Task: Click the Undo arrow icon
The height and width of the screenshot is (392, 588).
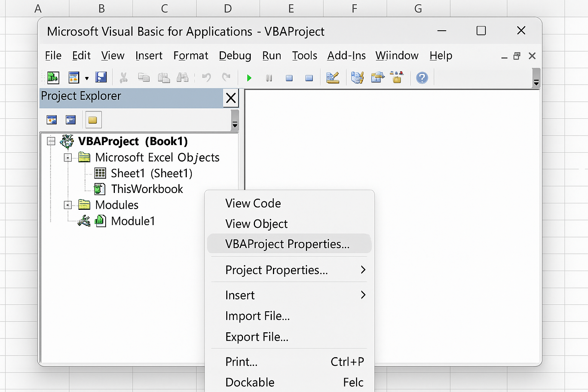Action: click(206, 78)
